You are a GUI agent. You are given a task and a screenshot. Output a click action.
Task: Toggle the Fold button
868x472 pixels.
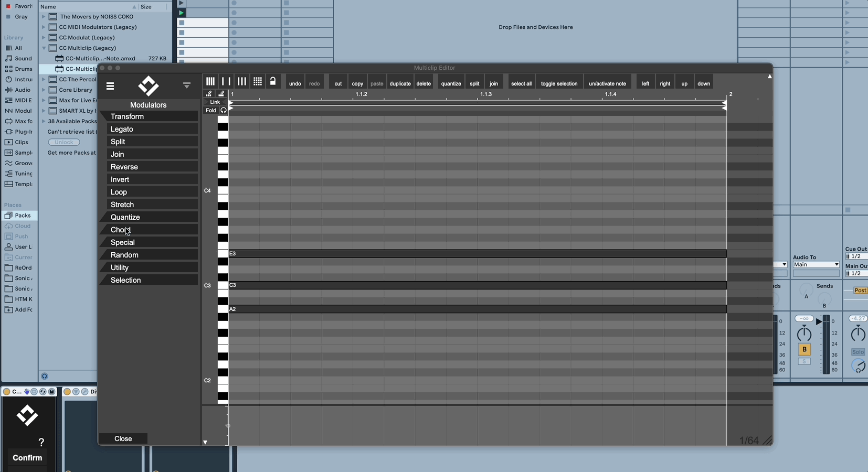pyautogui.click(x=210, y=110)
